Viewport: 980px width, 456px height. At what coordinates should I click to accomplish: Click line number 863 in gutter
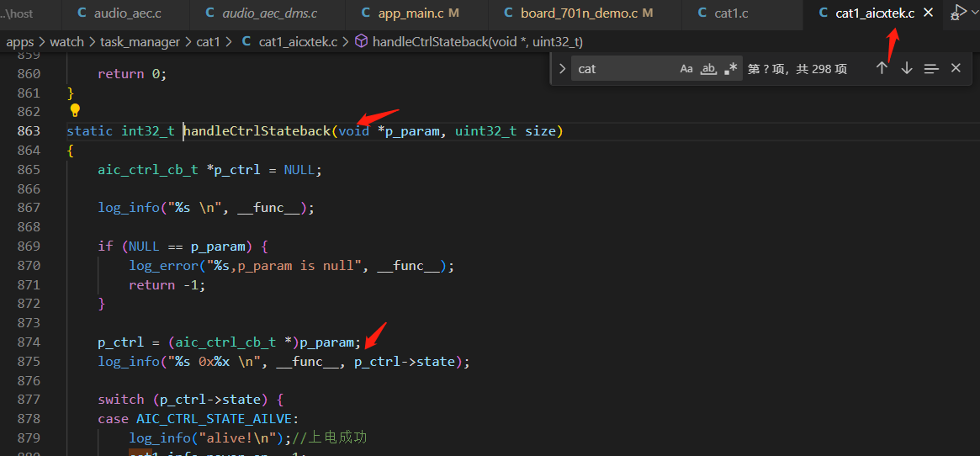(x=29, y=131)
